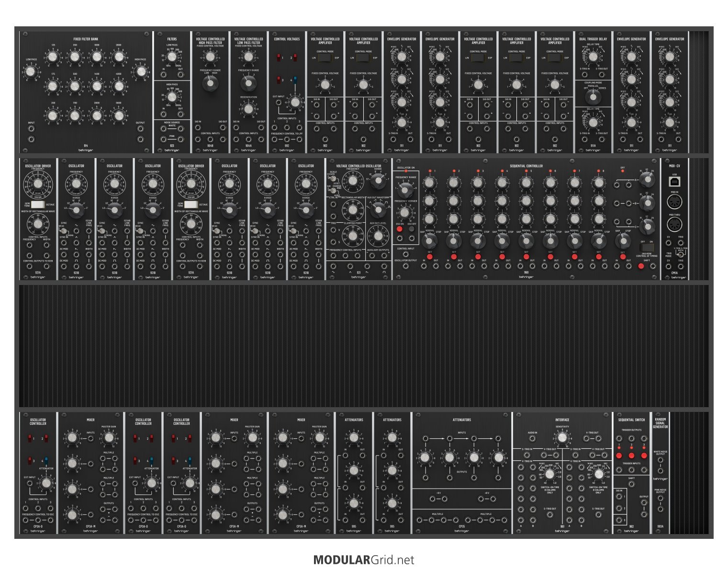Click the red SHIFT button on Sequential Controller
Viewport: 728px width, 570px height.
pyautogui.click(x=641, y=266)
